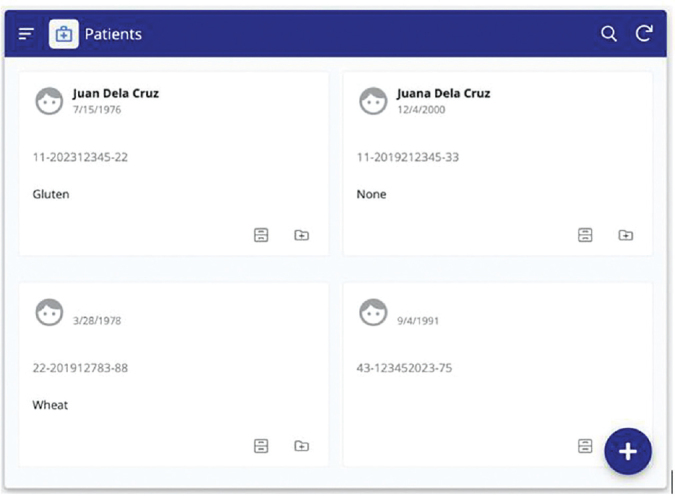The image size is (675, 498).
Task: Click add-folder icon on Juana Dela Cruz card
Action: tap(625, 235)
